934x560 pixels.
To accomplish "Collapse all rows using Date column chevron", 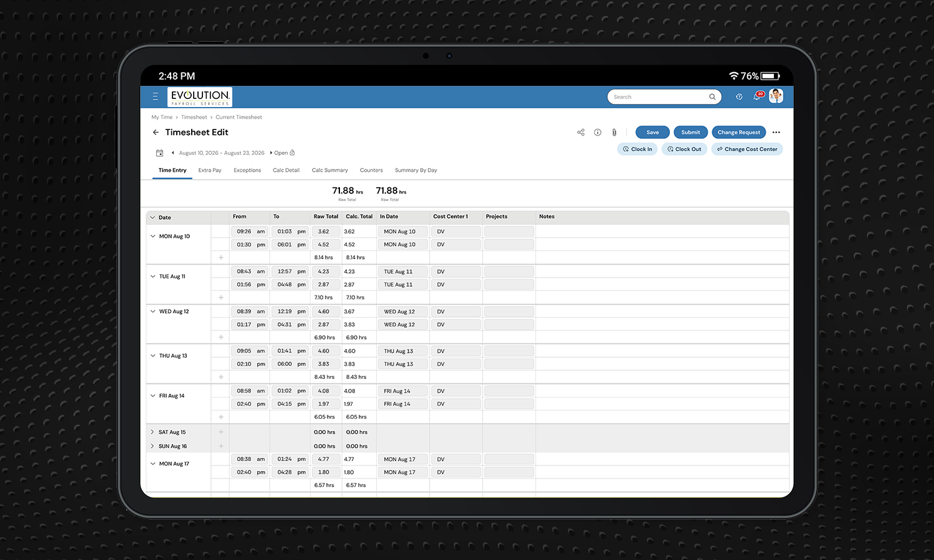I will [x=153, y=217].
